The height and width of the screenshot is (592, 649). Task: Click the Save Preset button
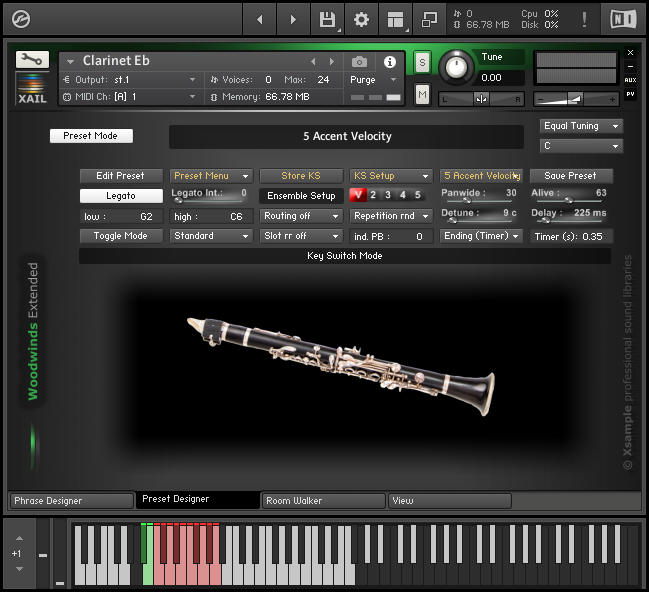coord(571,176)
